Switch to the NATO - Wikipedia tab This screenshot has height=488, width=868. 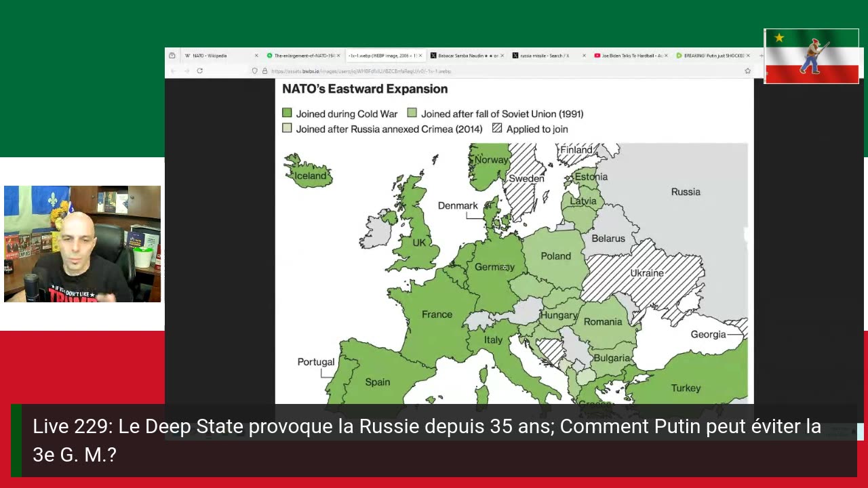[221, 56]
